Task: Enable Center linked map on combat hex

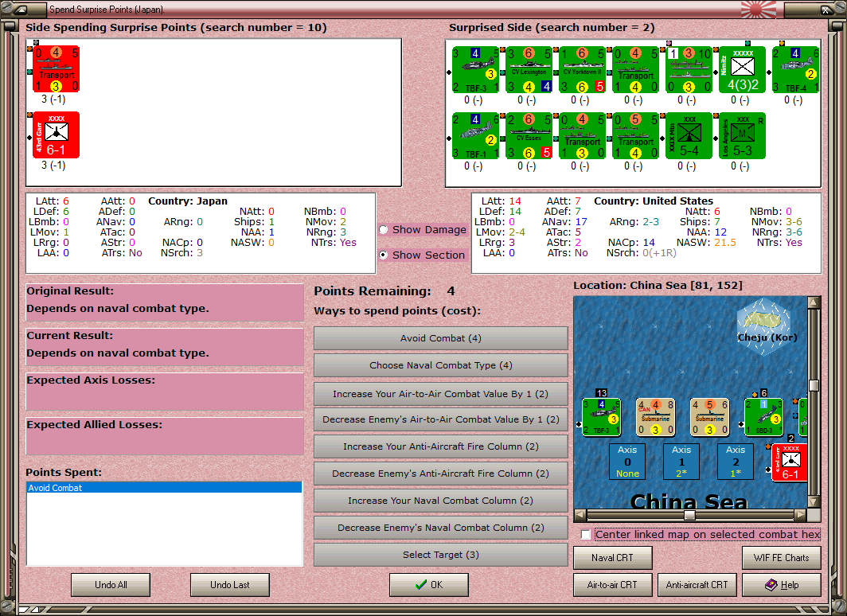Action: tap(586, 535)
